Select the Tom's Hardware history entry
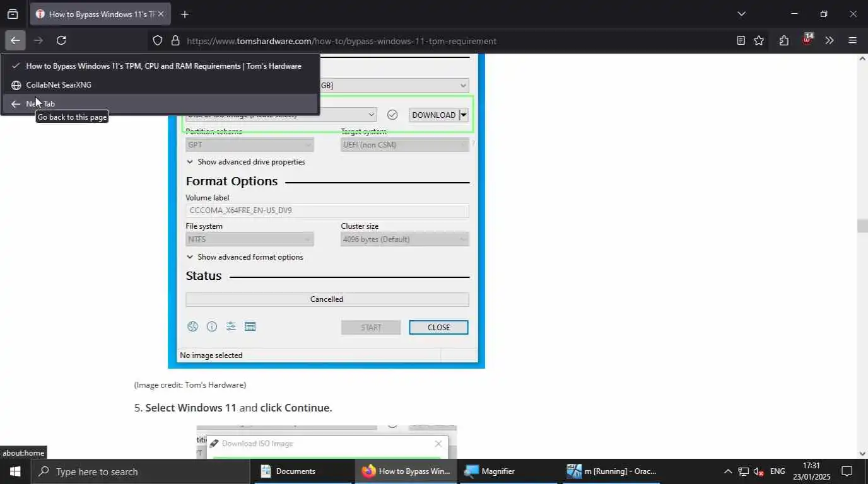This screenshot has width=868, height=484. [160, 66]
